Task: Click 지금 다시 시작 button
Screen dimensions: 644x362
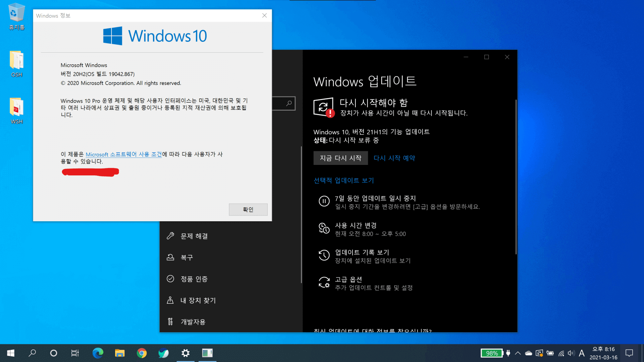Action: point(341,158)
